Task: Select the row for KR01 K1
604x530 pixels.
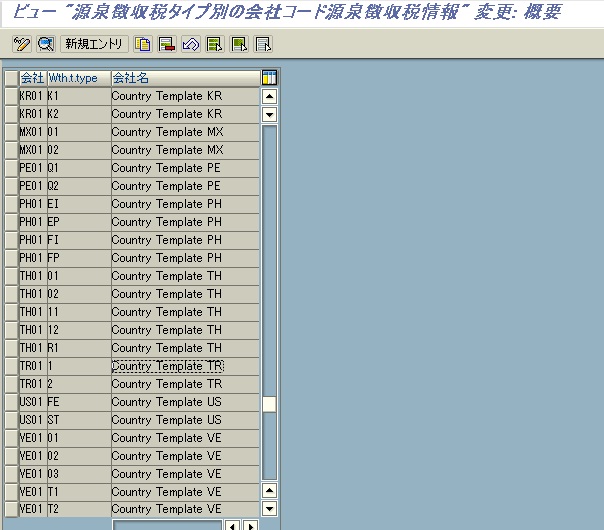Action: [x=11, y=96]
